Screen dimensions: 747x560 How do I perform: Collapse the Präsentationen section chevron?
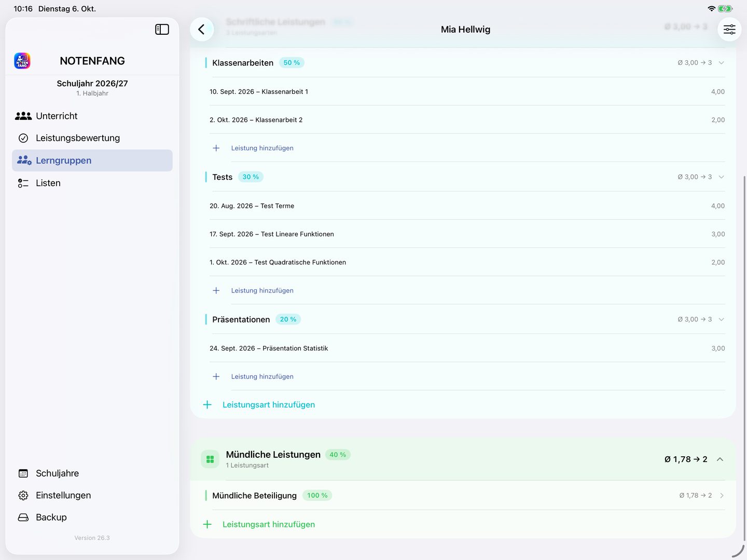[x=721, y=319]
